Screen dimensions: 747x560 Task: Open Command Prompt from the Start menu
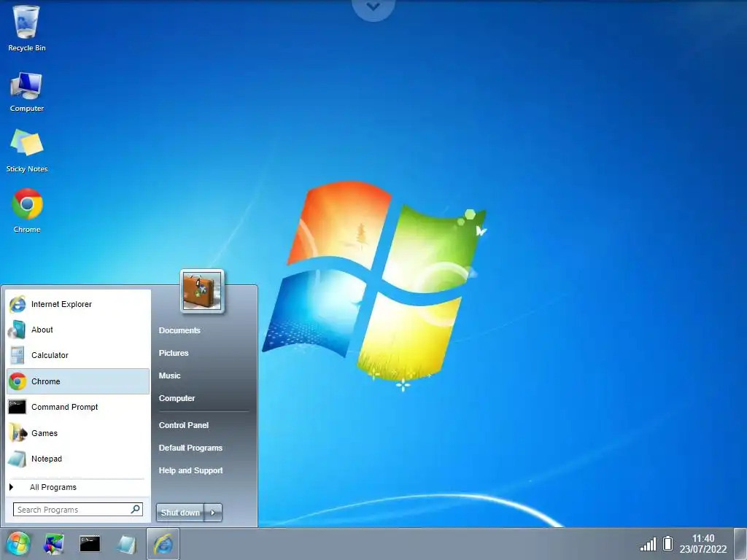(x=79, y=407)
